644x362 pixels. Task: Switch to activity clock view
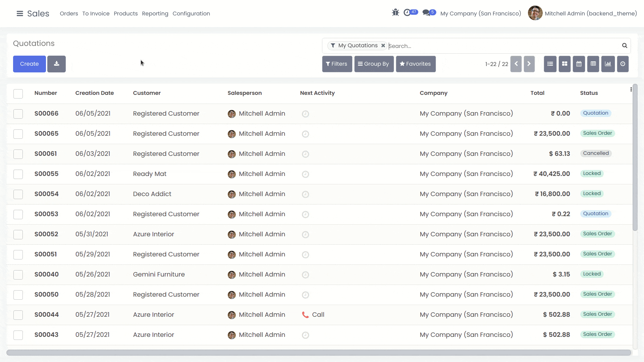click(x=623, y=64)
